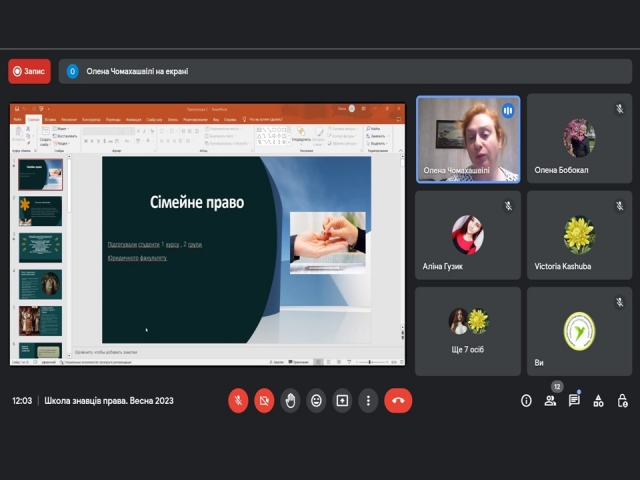Image resolution: width=640 pixels, height=480 pixels.
Task: Switch to the Рецензирование ribbon tab
Action: pyautogui.click(x=196, y=120)
